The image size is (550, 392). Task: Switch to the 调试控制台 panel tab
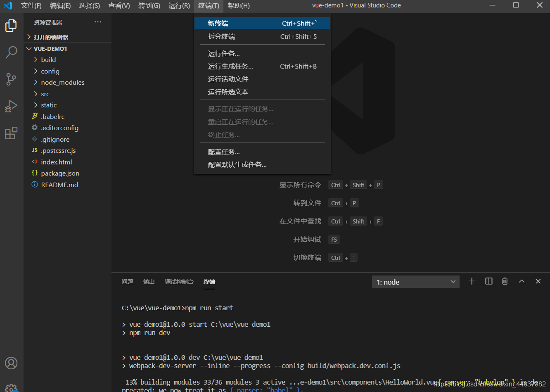[x=179, y=282]
